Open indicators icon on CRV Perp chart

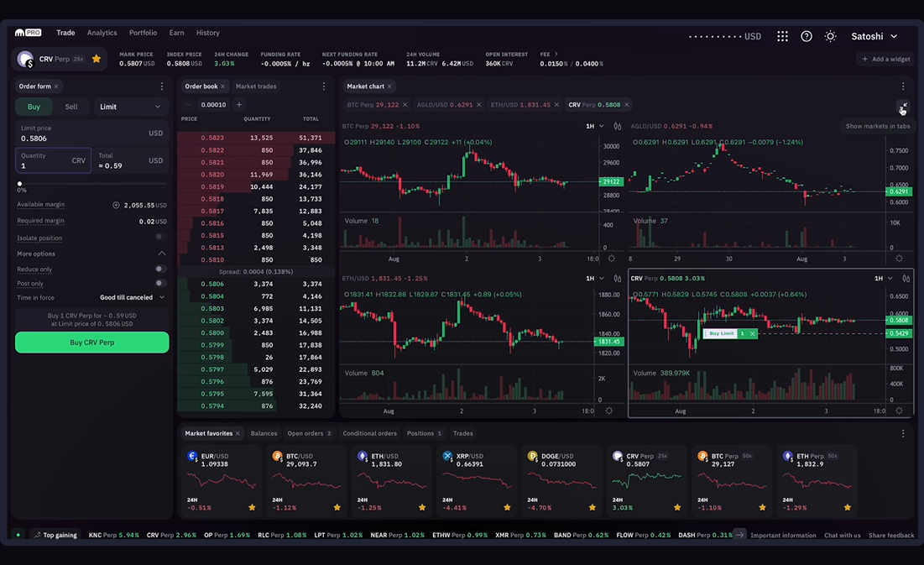coord(906,279)
